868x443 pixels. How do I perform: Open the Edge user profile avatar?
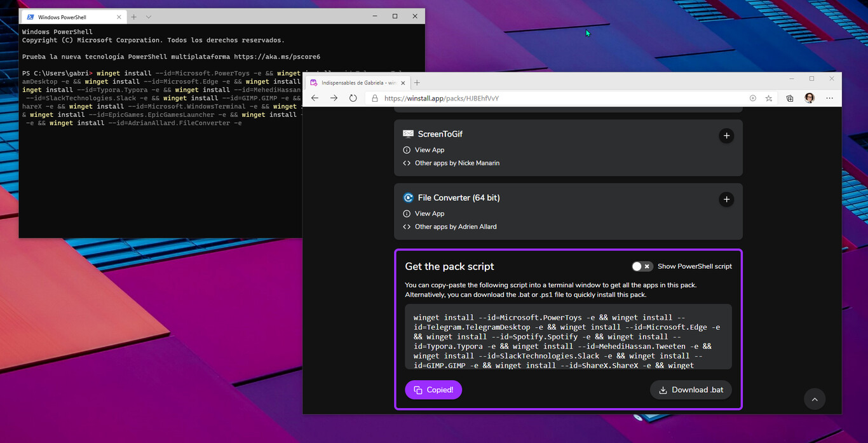tap(809, 98)
